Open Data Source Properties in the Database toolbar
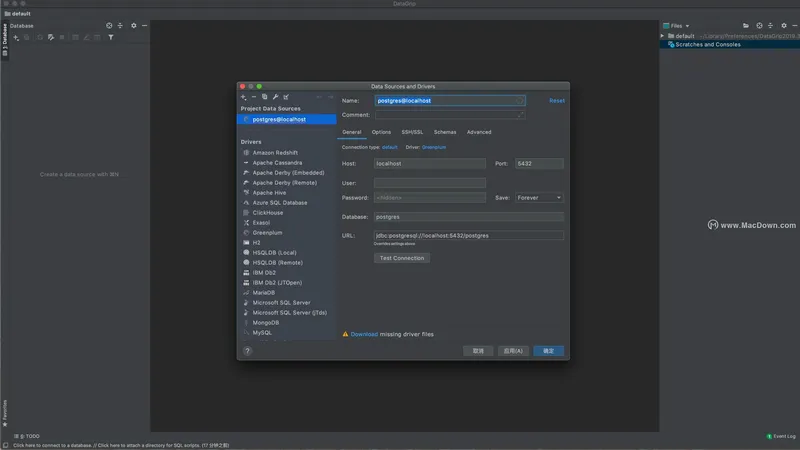800x450 pixels. click(51, 38)
